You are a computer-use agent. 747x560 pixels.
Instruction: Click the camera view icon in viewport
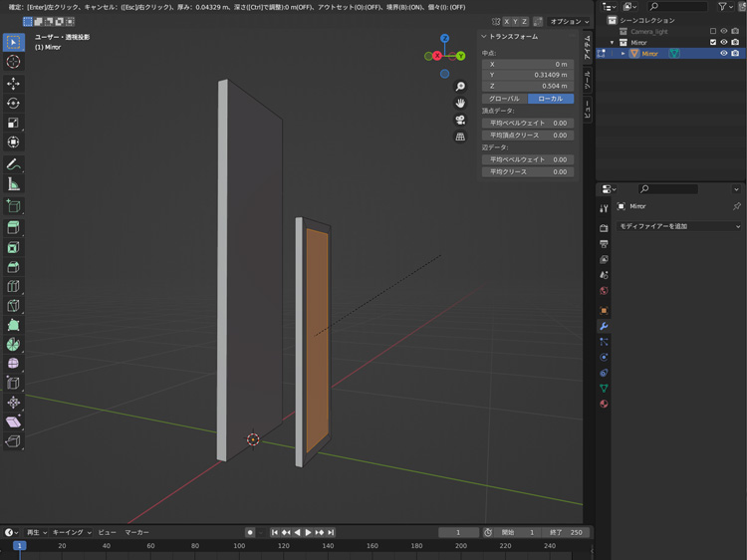(460, 120)
